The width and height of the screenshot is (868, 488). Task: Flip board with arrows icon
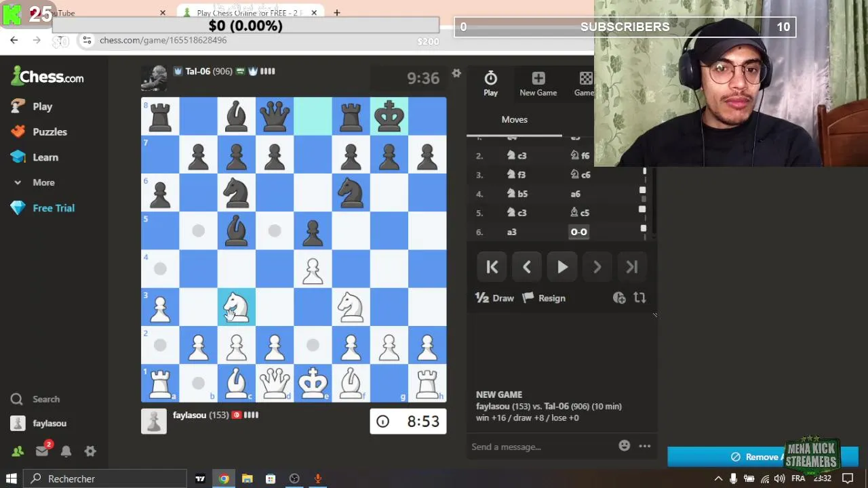click(639, 298)
